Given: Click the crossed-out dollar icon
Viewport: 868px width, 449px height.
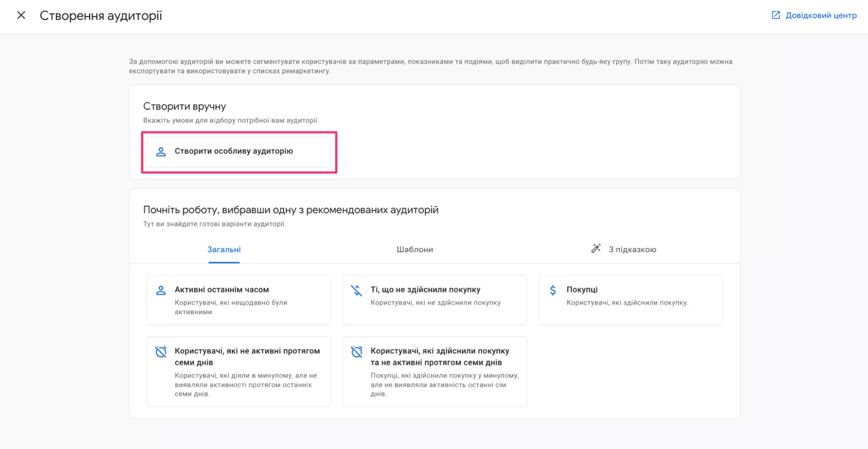Looking at the screenshot, I should [x=356, y=291].
